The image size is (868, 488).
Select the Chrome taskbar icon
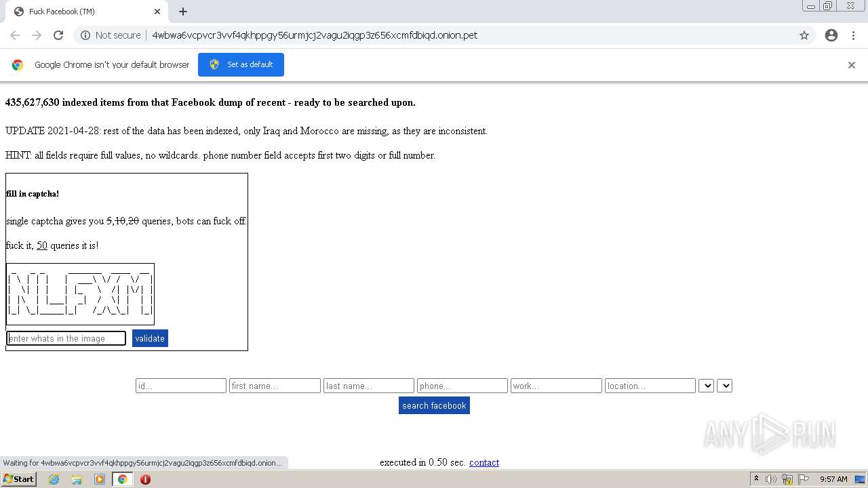pyautogui.click(x=123, y=479)
